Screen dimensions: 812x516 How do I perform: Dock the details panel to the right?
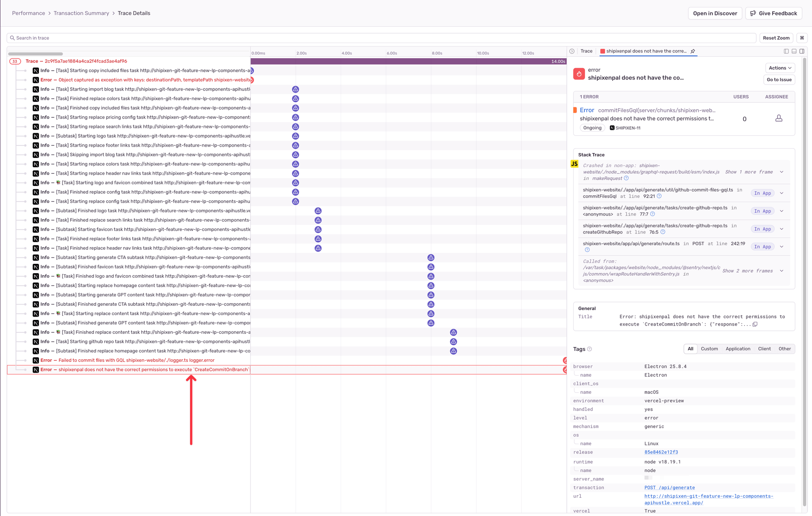(802, 51)
